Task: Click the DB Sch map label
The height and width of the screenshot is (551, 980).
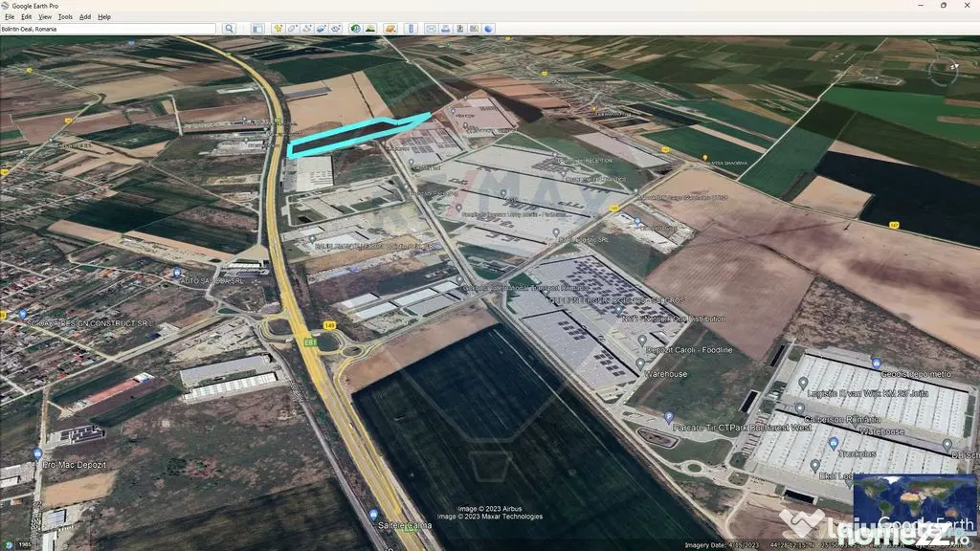Action: 967,455
